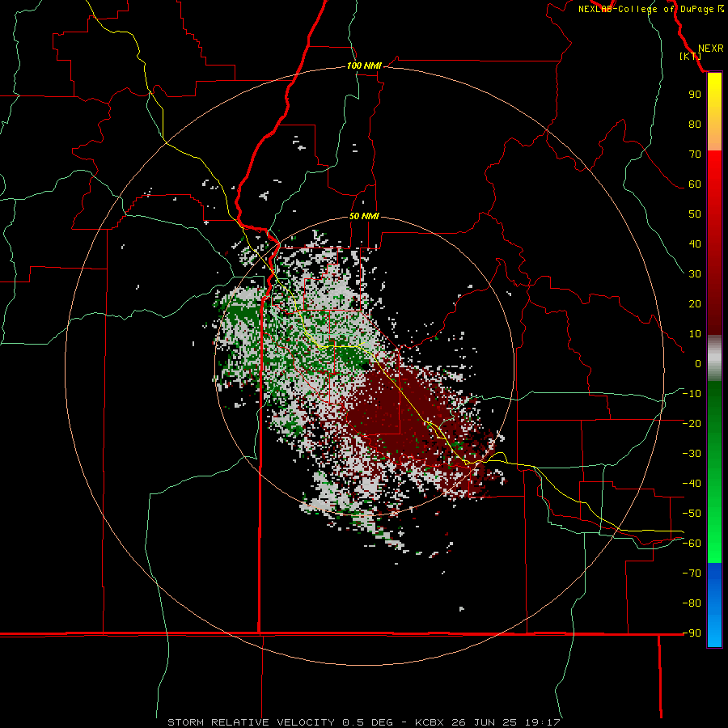The image size is (728, 728).
Task: Click the -90 value on velocity scale
Action: (692, 633)
